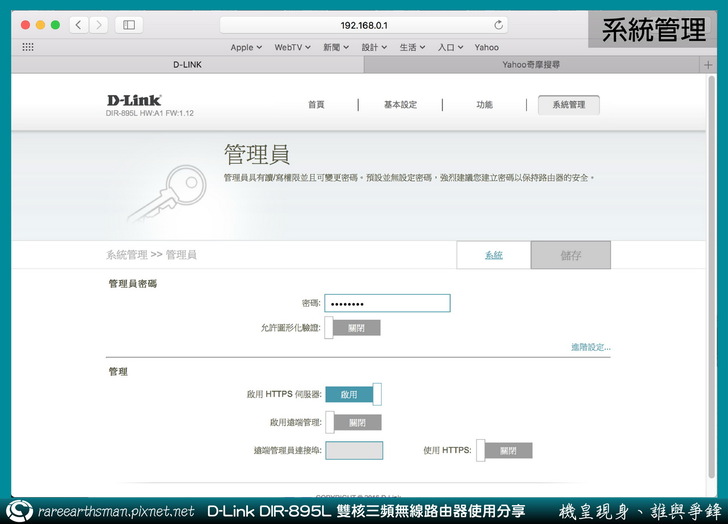728x524 pixels.
Task: Click the 密碼 password input field
Action: coord(387,303)
